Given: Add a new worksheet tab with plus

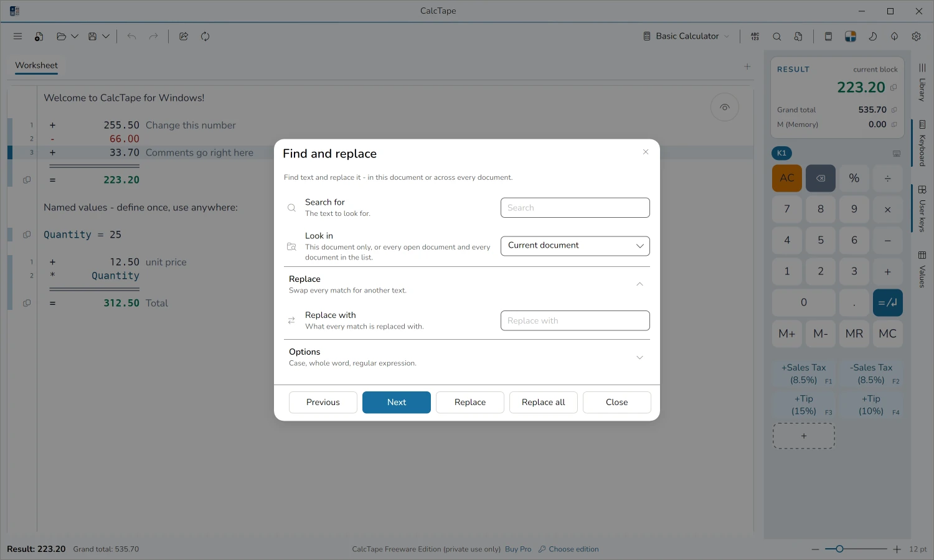Looking at the screenshot, I should click(x=747, y=67).
